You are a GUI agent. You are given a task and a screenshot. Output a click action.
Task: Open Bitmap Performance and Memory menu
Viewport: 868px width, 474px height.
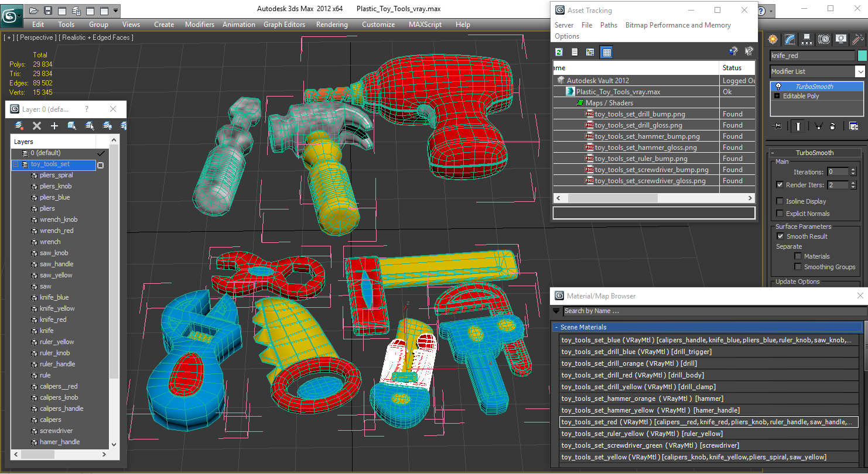(678, 25)
